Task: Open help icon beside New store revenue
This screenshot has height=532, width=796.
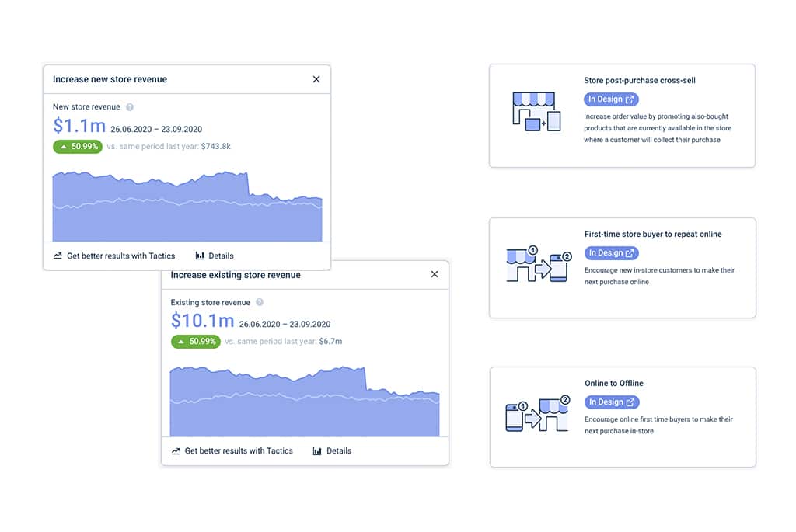Action: click(130, 107)
